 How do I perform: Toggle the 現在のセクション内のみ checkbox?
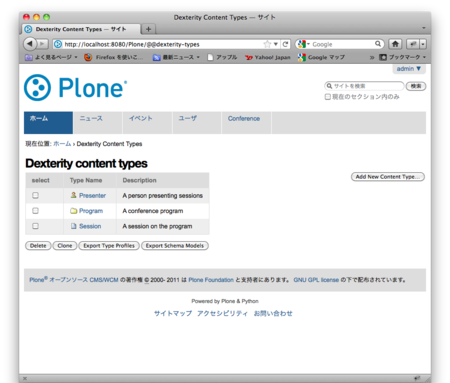click(328, 97)
